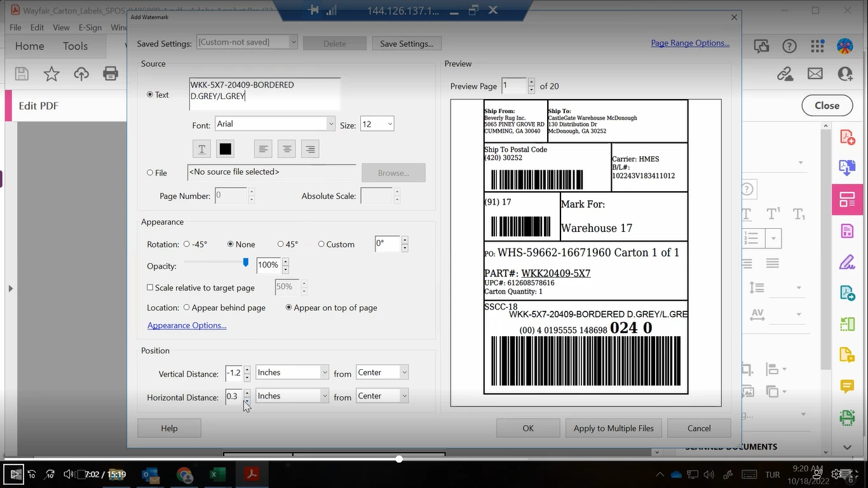Viewport: 868px width, 488px height.
Task: Open the black text color swatch
Action: point(226,149)
